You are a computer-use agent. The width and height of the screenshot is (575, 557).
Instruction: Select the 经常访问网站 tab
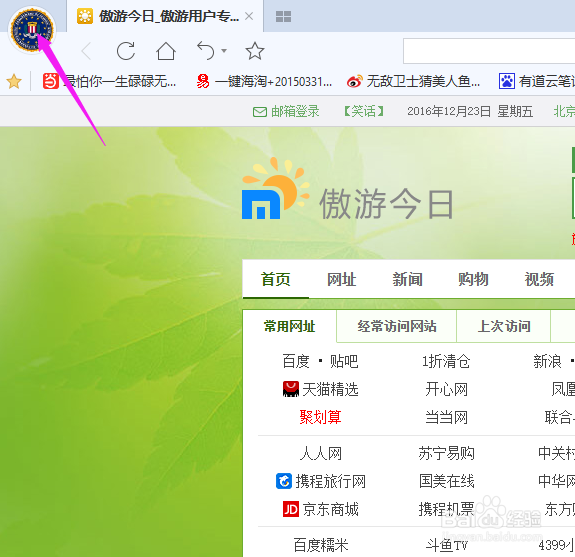pyautogui.click(x=397, y=326)
